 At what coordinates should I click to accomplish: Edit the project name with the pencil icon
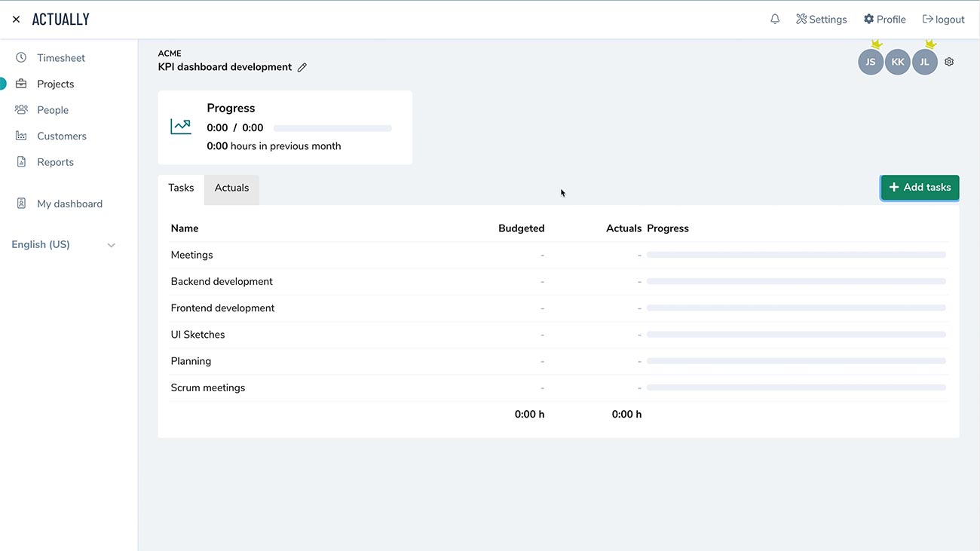[x=302, y=67]
